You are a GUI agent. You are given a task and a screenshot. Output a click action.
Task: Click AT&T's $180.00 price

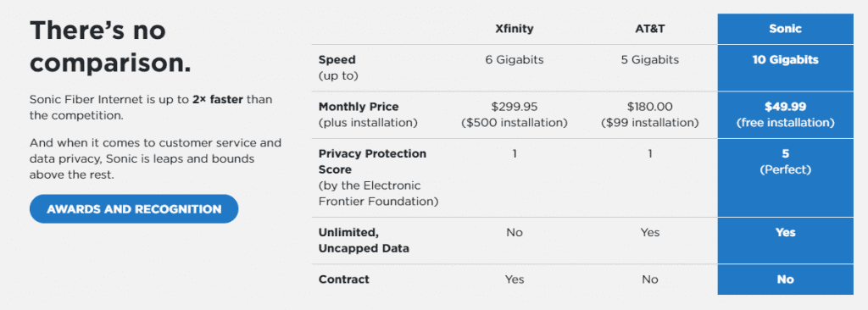tap(650, 106)
